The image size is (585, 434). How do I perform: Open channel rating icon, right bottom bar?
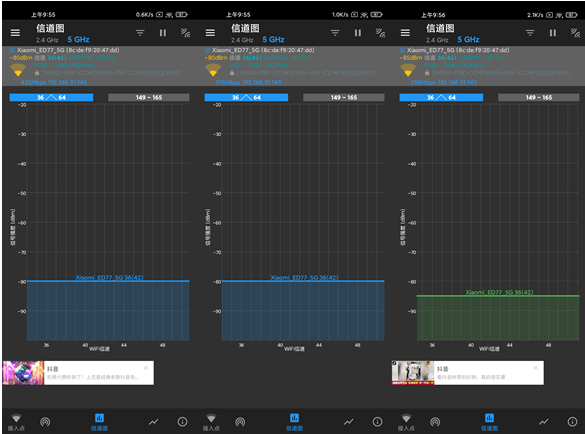tap(435, 422)
